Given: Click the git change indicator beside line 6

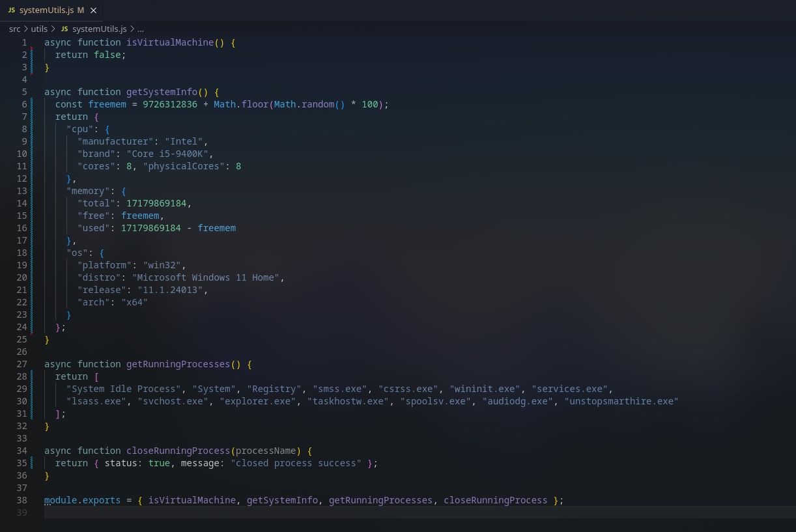Looking at the screenshot, I should pyautogui.click(x=32, y=104).
